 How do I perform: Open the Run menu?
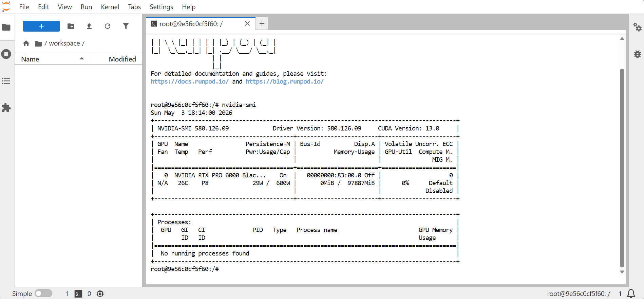[x=86, y=7]
